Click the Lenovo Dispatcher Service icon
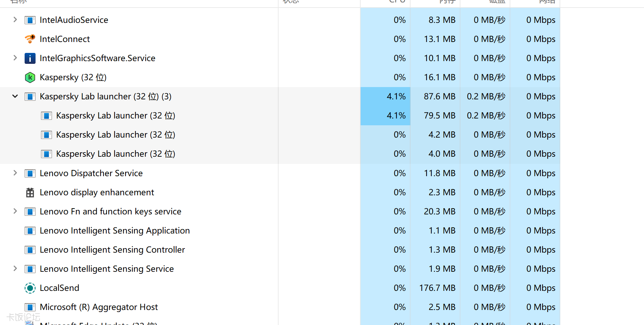 (30, 173)
